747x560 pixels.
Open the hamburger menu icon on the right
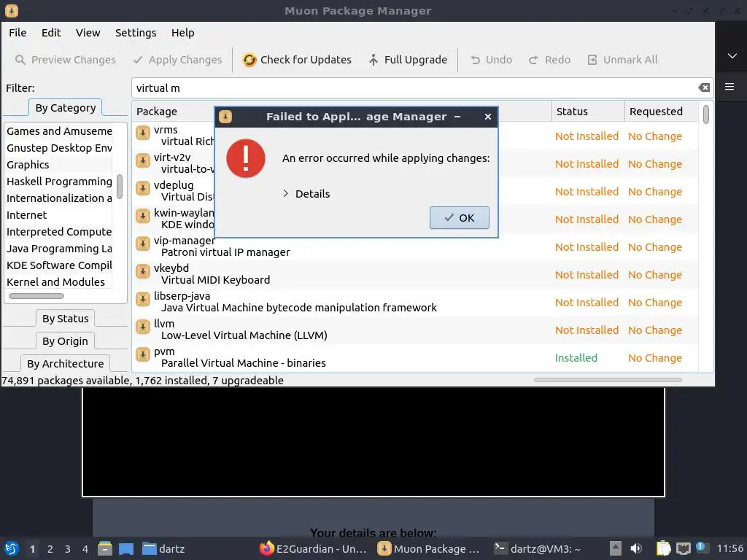point(729,87)
